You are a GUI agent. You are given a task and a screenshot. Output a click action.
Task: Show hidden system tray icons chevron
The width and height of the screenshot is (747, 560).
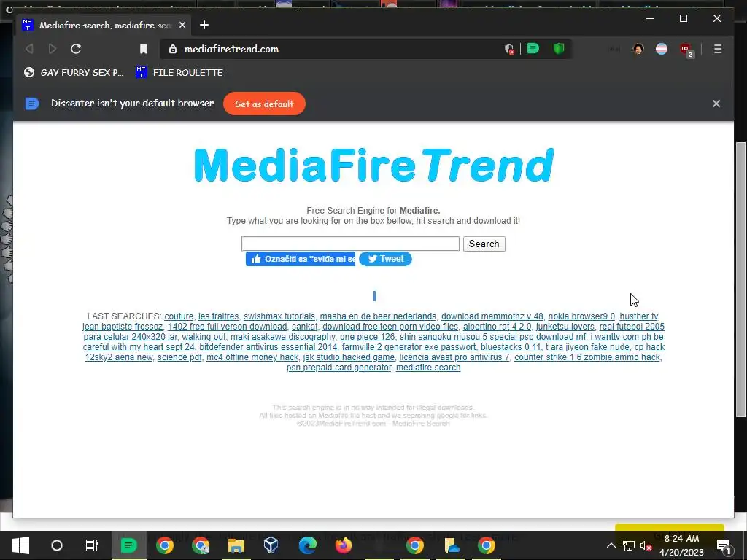(x=611, y=545)
